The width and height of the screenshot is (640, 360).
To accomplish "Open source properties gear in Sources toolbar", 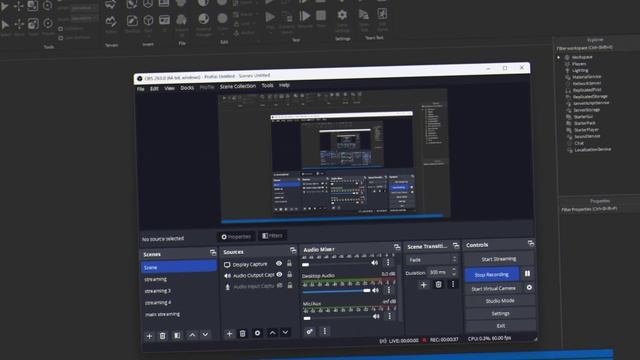I will (x=257, y=333).
